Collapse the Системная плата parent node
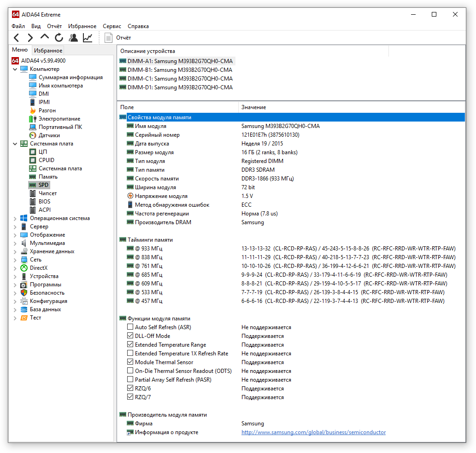This screenshot has width=476, height=453. (15, 144)
